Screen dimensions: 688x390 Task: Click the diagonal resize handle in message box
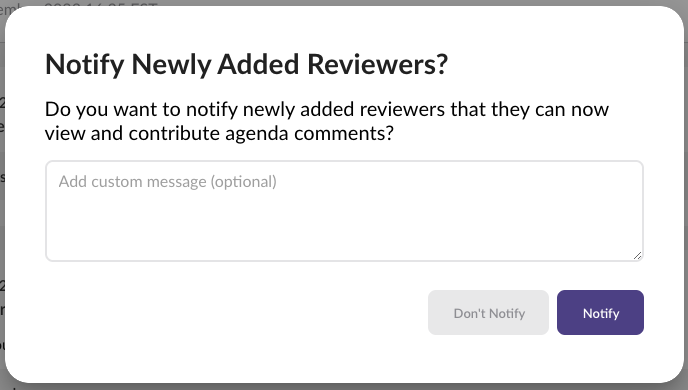638,255
